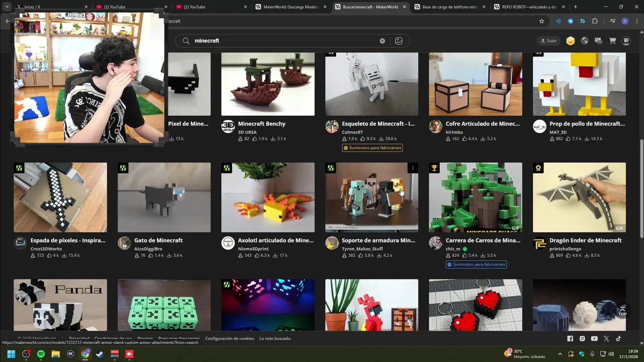Open MakerWorld Facebook page icon

(570, 338)
